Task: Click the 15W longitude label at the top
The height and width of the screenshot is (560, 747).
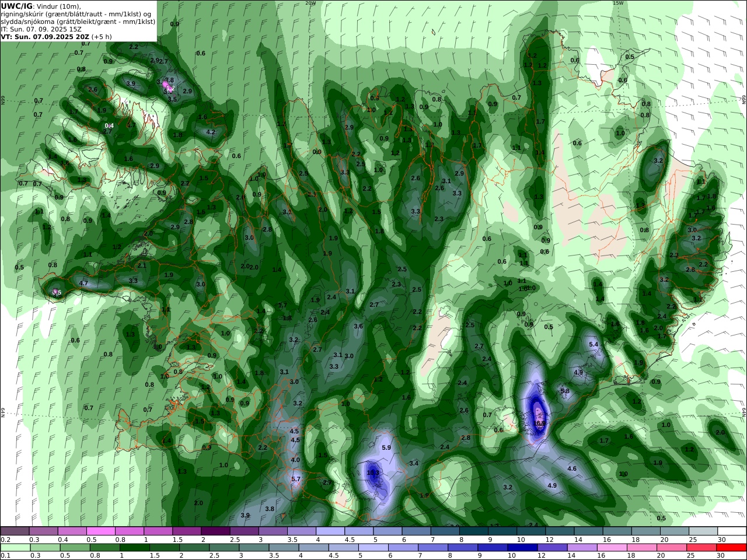Action: click(x=618, y=3)
